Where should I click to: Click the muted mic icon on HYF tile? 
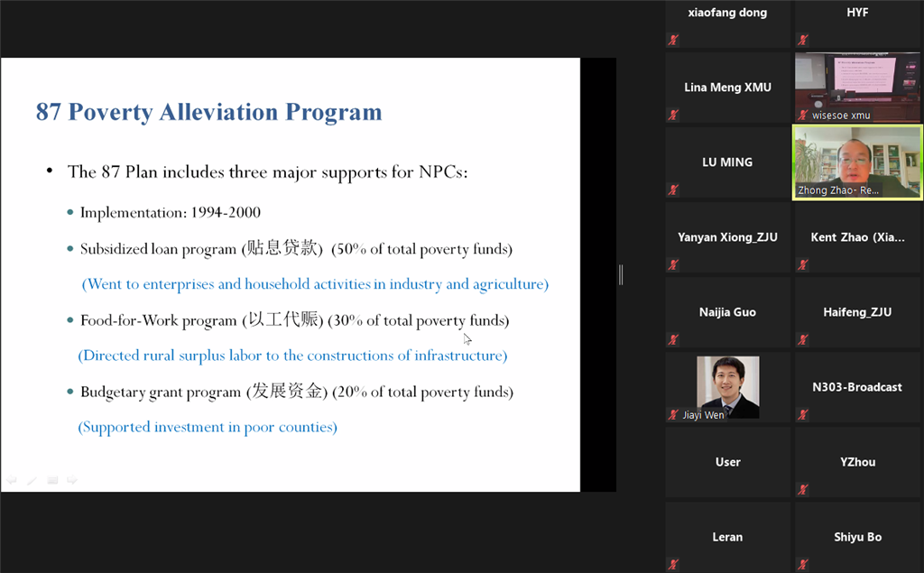(x=802, y=40)
